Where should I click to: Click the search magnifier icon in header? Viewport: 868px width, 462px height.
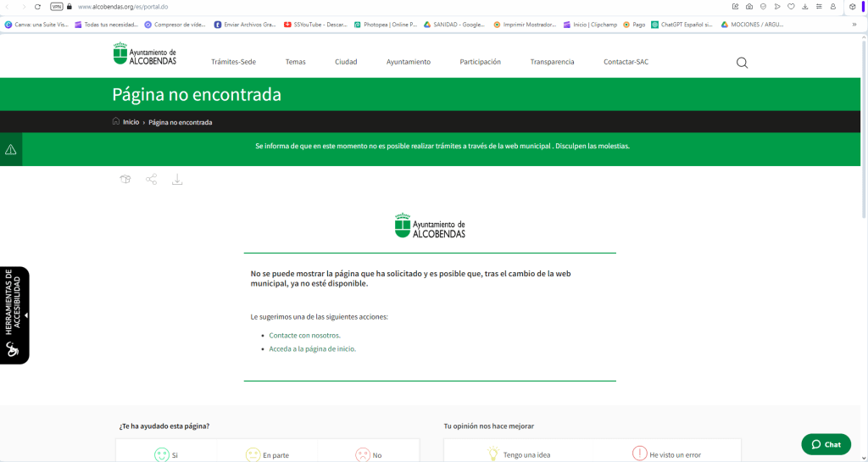click(742, 63)
